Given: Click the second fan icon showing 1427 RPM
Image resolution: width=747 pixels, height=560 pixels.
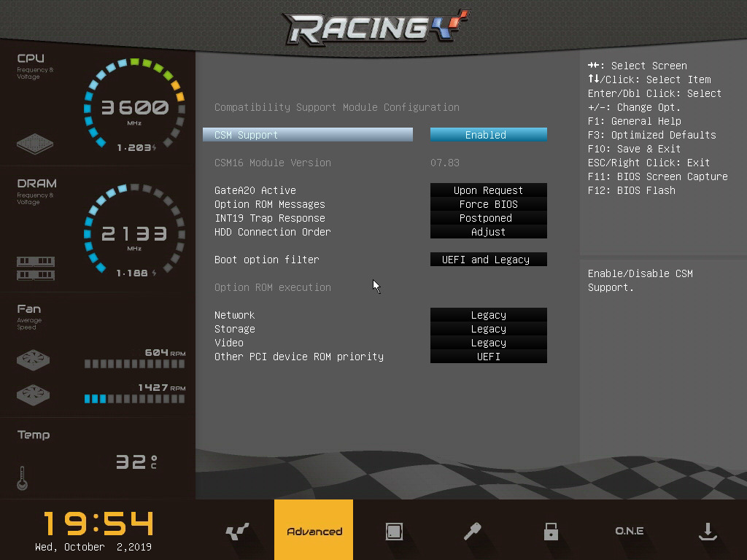Looking at the screenshot, I should [33, 394].
